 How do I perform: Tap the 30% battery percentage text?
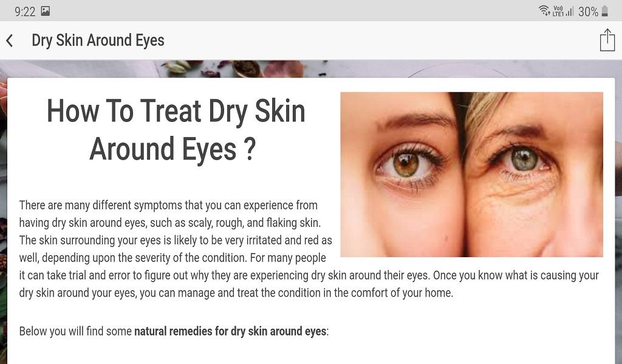click(588, 12)
